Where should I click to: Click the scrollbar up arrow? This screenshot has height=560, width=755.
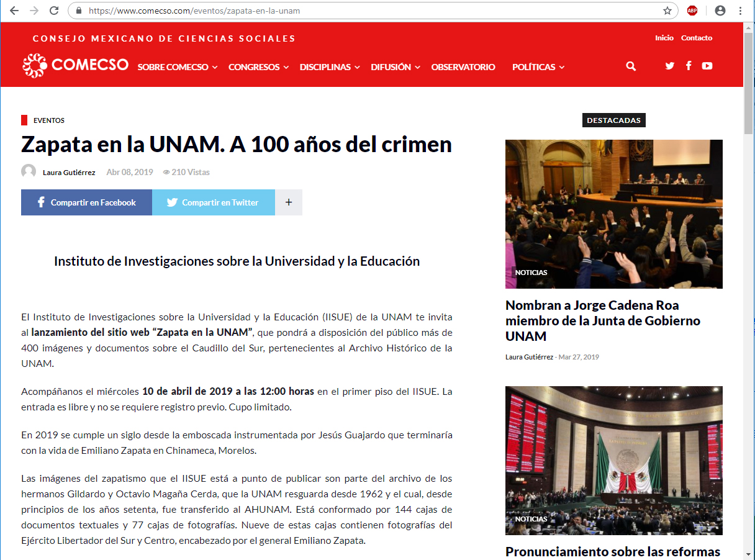[x=749, y=28]
